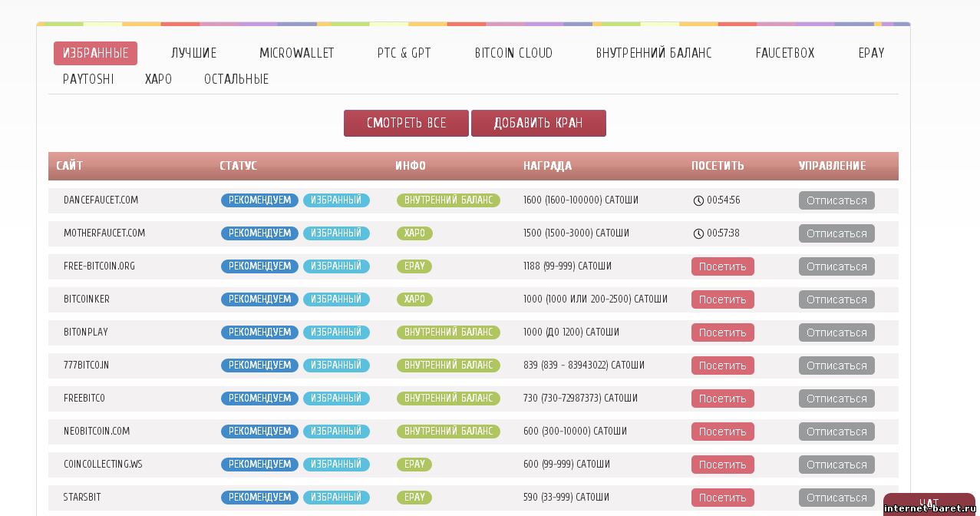The height and width of the screenshot is (516, 980).
Task: Click the clock icon in the MOTHERFAUCET.COM row
Action: (x=698, y=233)
